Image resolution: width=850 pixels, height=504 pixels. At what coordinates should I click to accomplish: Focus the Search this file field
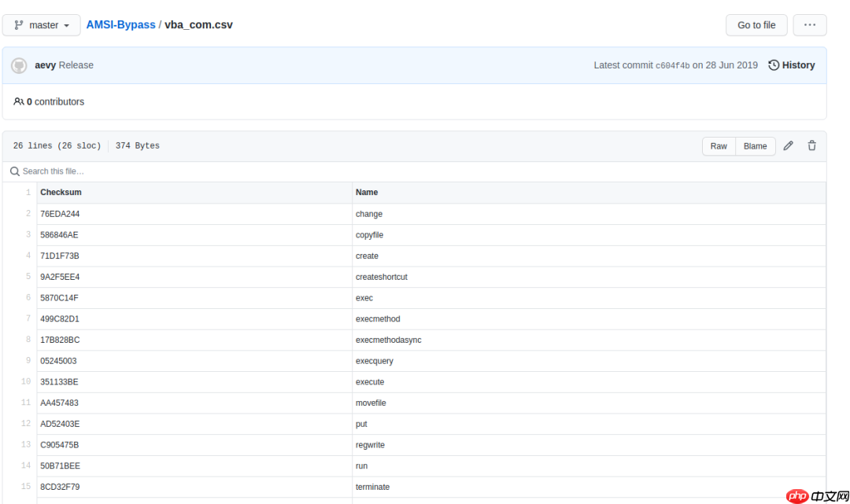pos(414,171)
